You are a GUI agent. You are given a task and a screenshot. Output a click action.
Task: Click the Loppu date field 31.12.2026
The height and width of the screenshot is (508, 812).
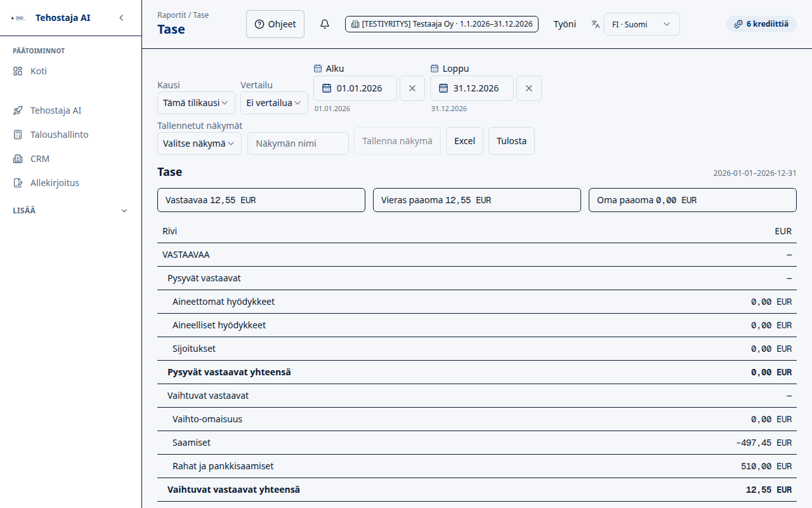tap(472, 88)
